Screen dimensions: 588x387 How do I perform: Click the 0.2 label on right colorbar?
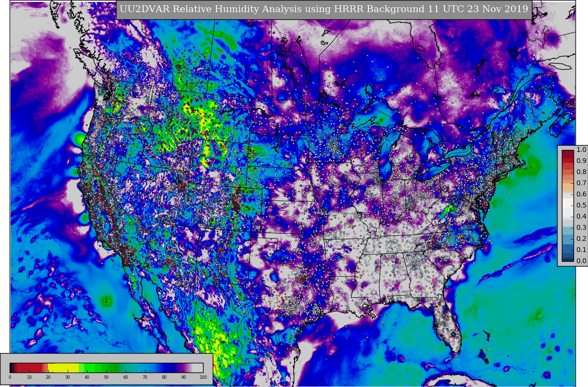point(581,238)
